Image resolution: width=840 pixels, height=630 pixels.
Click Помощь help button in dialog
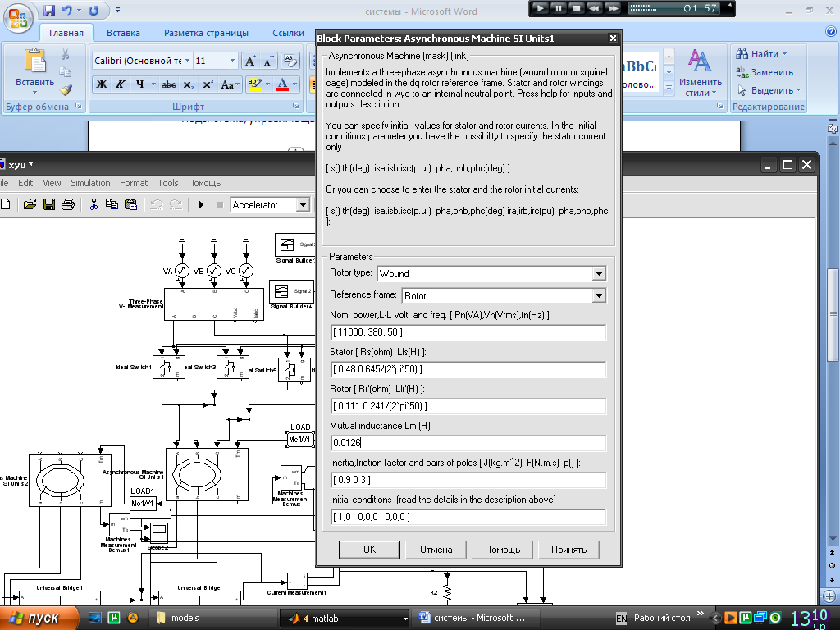(502, 550)
